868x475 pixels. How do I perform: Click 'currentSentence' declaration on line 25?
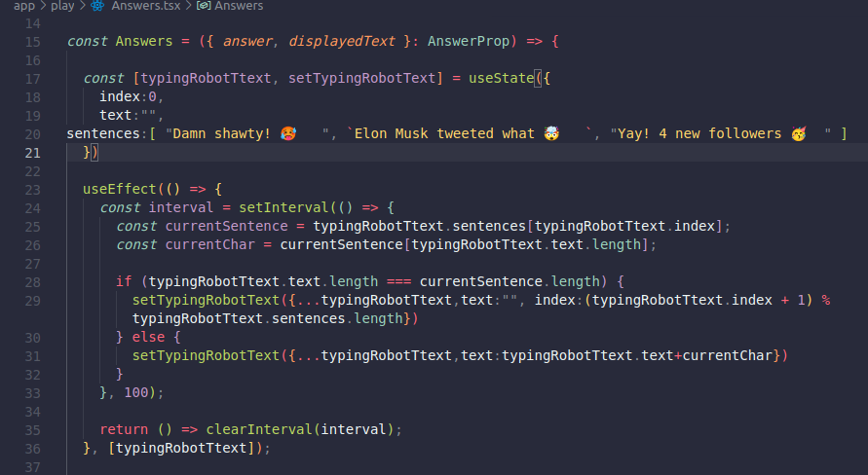[x=226, y=226]
